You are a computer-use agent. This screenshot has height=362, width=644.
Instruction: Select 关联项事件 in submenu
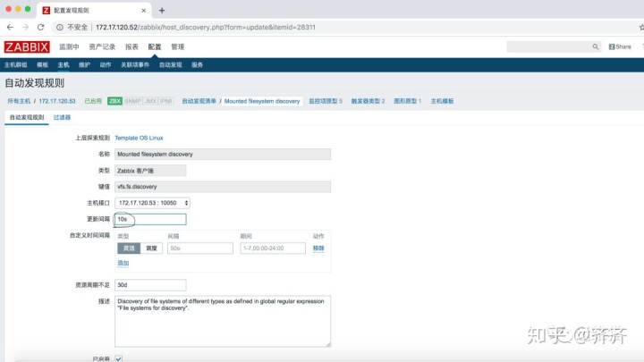(x=135, y=65)
